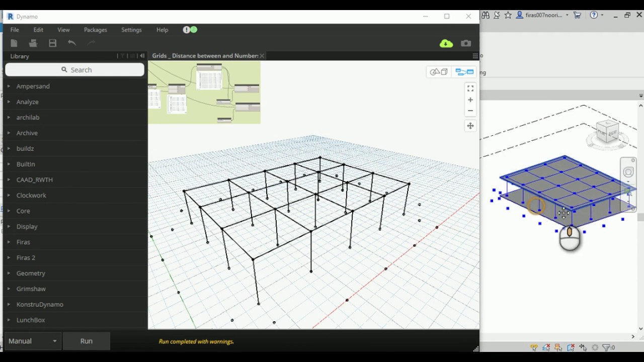Click the Library search field
Screen dimensions: 644x362
pos(74,70)
